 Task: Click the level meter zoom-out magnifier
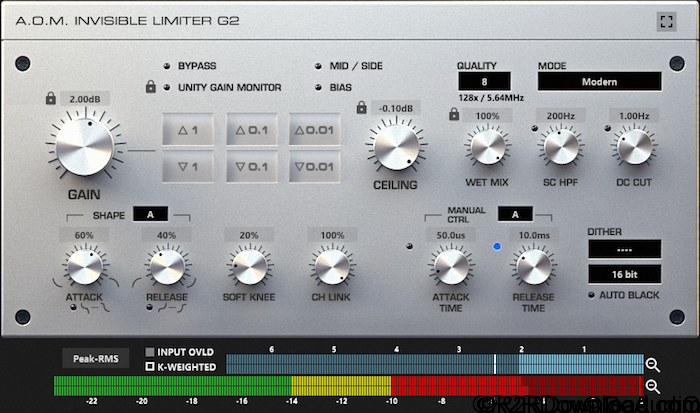(x=653, y=386)
